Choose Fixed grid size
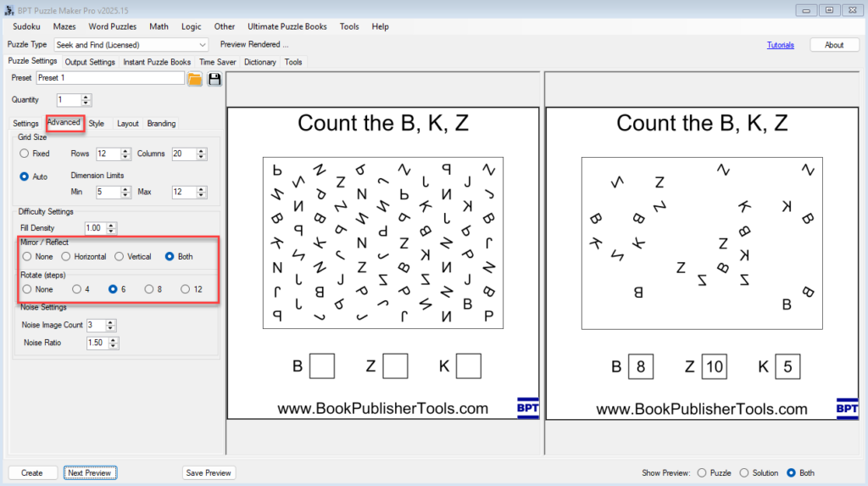This screenshot has width=868, height=486. pyautogui.click(x=25, y=154)
